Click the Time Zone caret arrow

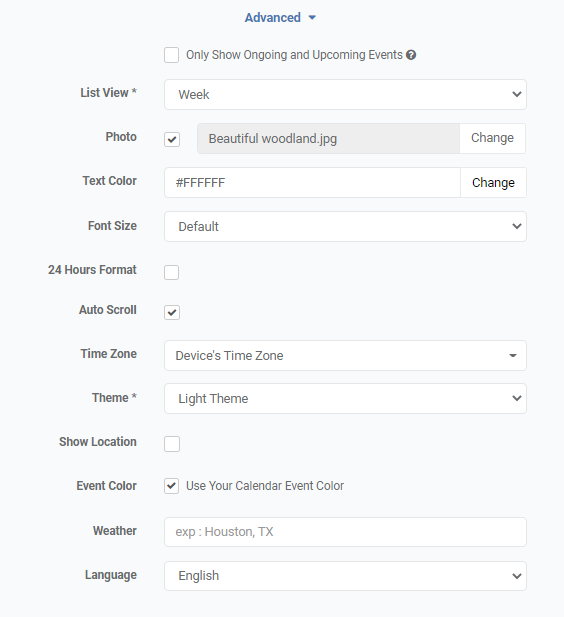pyautogui.click(x=512, y=356)
